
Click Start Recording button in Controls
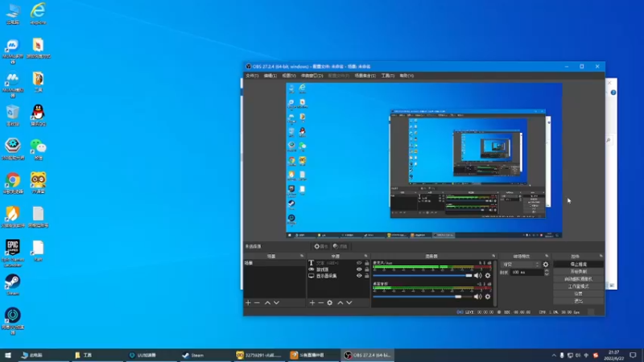[x=578, y=272]
